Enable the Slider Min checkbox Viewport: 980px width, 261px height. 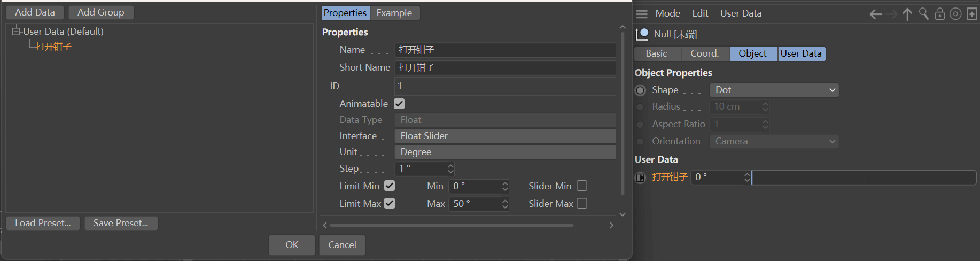pyautogui.click(x=582, y=186)
